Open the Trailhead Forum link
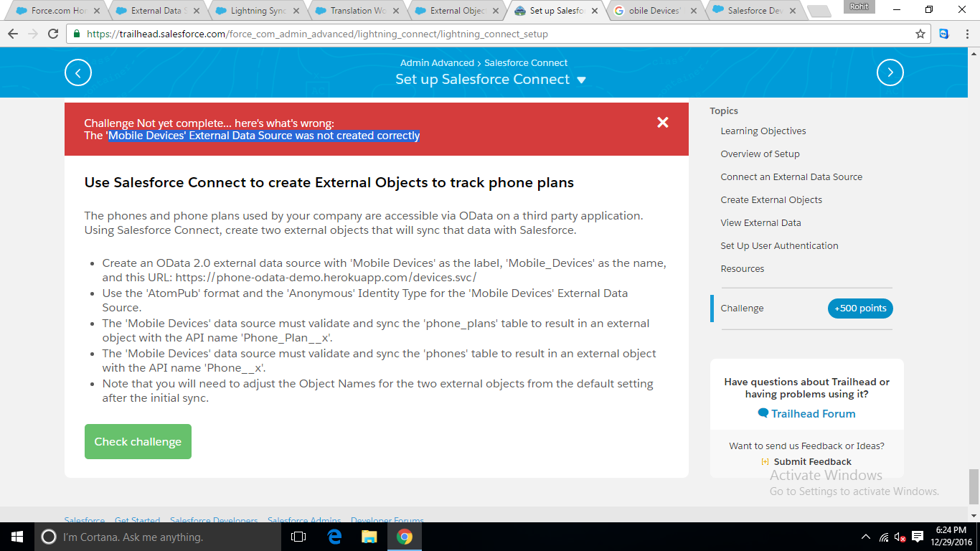 (x=806, y=414)
